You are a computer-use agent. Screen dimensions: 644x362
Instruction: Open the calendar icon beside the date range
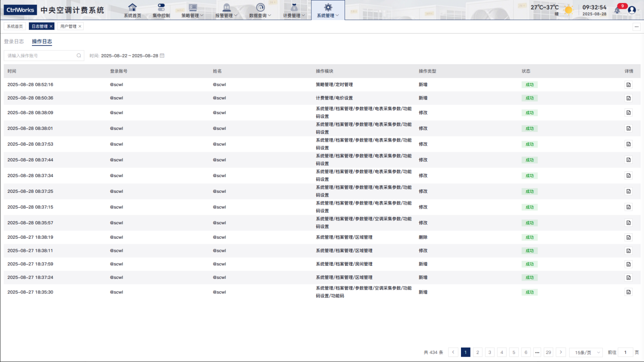pos(162,56)
